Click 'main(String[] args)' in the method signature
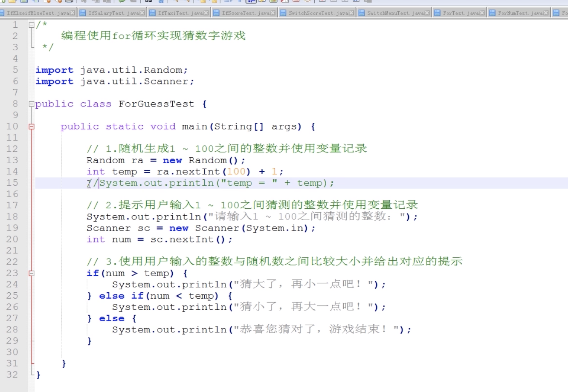The height and width of the screenshot is (392, 568). (241, 127)
